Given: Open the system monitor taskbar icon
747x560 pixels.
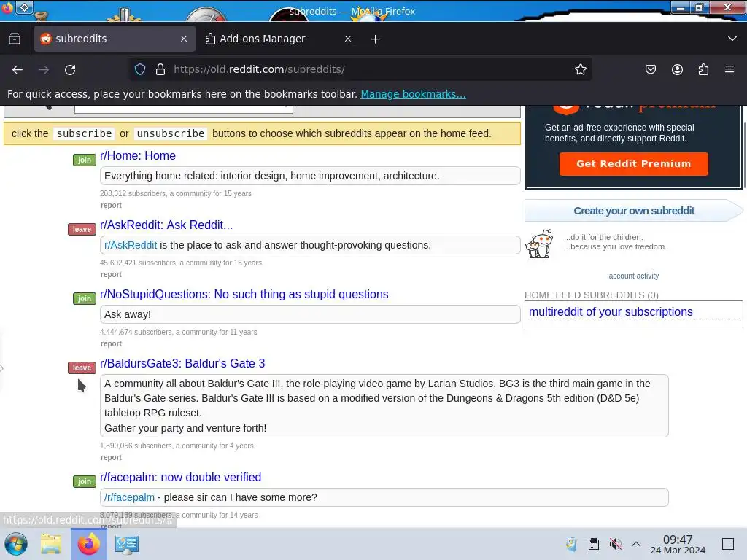Looking at the screenshot, I should (x=127, y=544).
